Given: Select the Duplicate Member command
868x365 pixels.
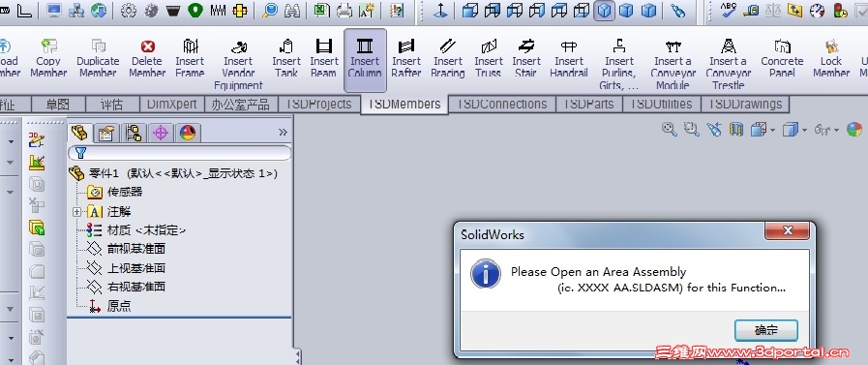Looking at the screenshot, I should click(x=98, y=58).
